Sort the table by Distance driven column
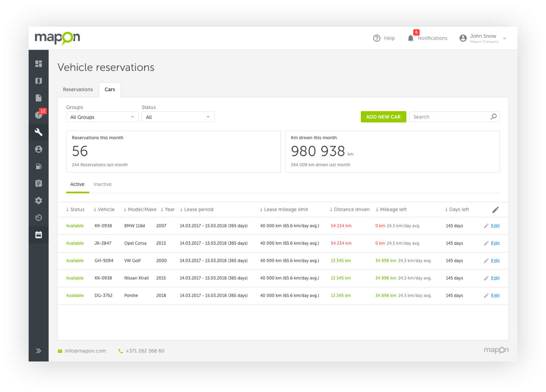The image size is (546, 392). [x=350, y=210]
